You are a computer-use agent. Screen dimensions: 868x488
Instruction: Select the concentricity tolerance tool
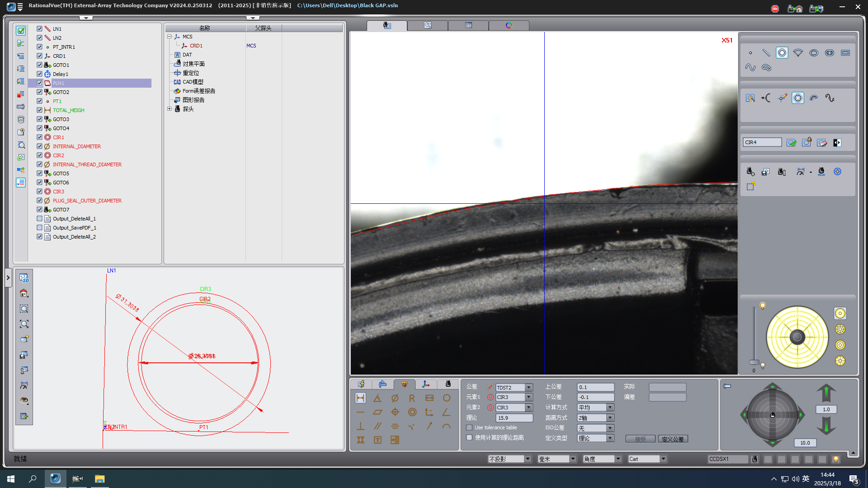pyautogui.click(x=412, y=412)
